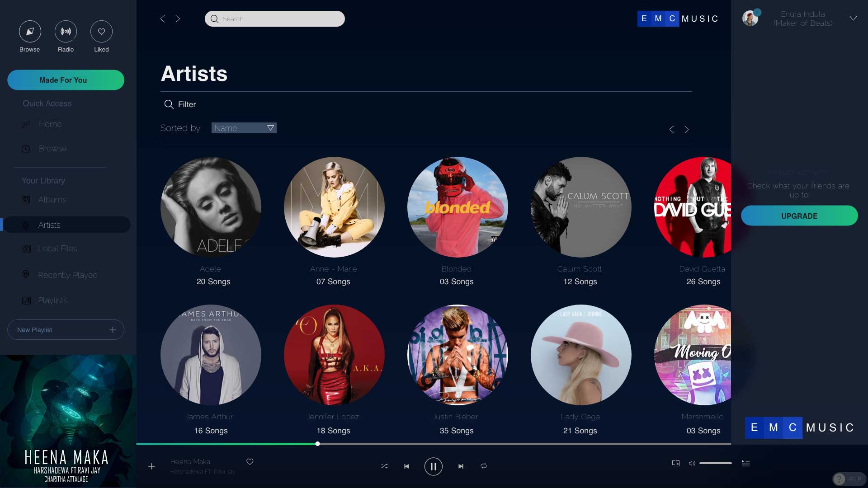Open the Radio icon
The image size is (868, 488).
pyautogui.click(x=66, y=32)
